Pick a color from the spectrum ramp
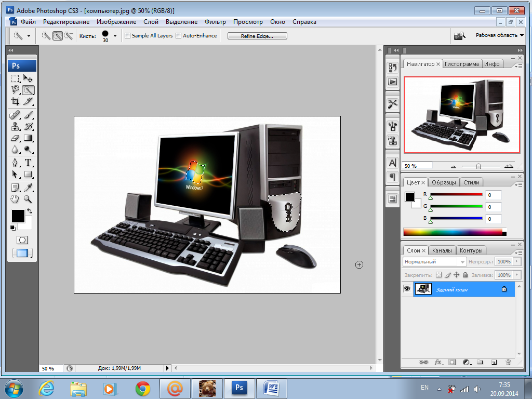This screenshot has width=532, height=399. (x=455, y=232)
